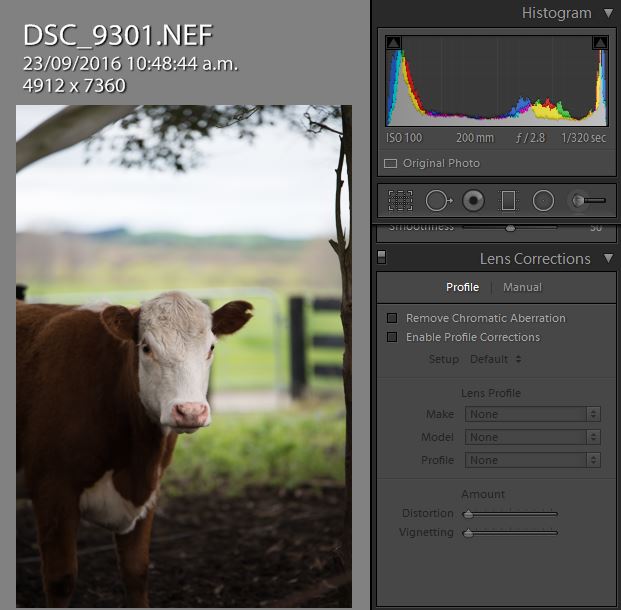Collapse the Lens Corrections panel
Image resolution: width=621 pixels, height=610 pixels.
[x=609, y=258]
